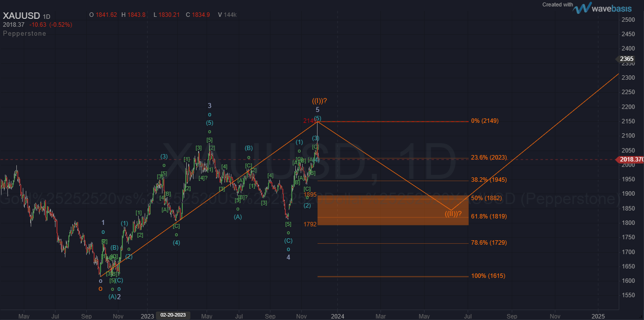Viewport: 644px width, 320px height.
Task: Click the 61.8% (1819) retracement label
Action: [489, 216]
